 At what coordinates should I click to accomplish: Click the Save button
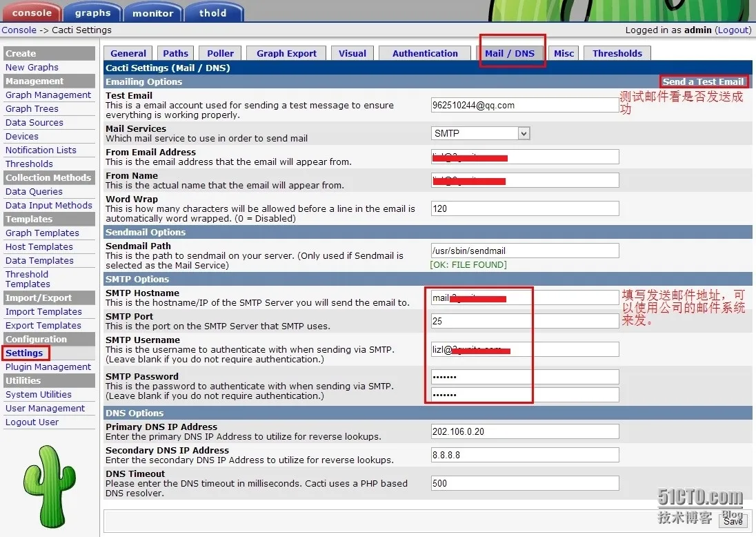(x=733, y=521)
